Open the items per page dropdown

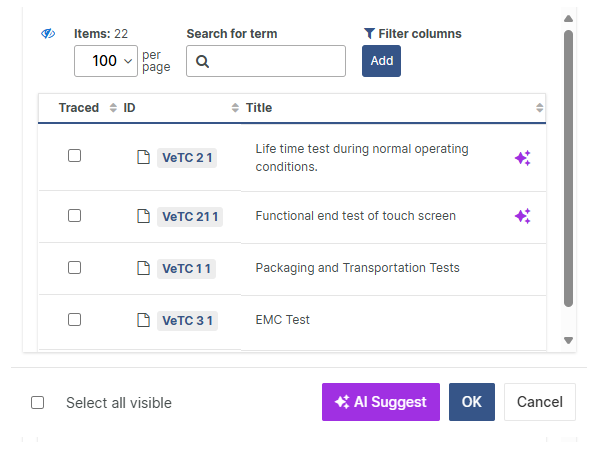pos(105,61)
